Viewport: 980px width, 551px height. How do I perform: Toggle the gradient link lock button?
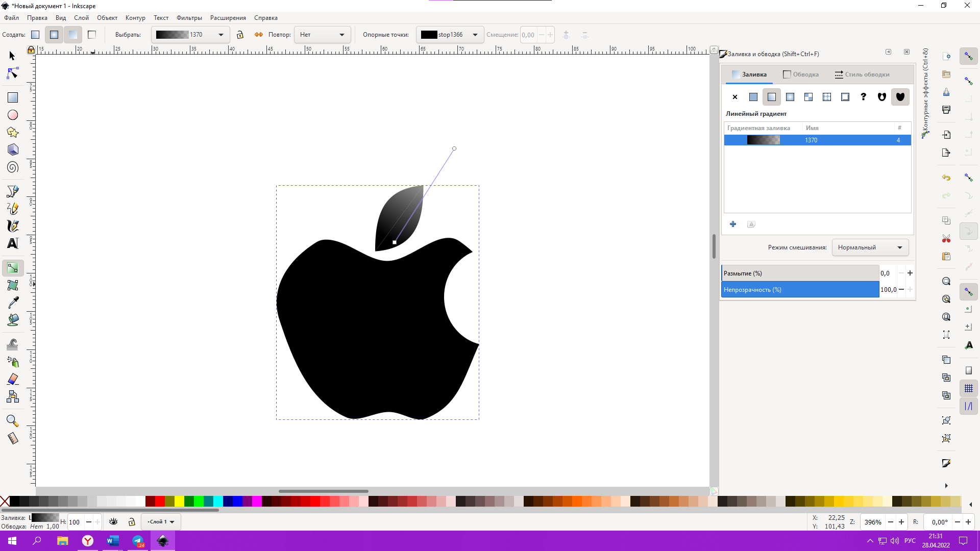(x=240, y=35)
